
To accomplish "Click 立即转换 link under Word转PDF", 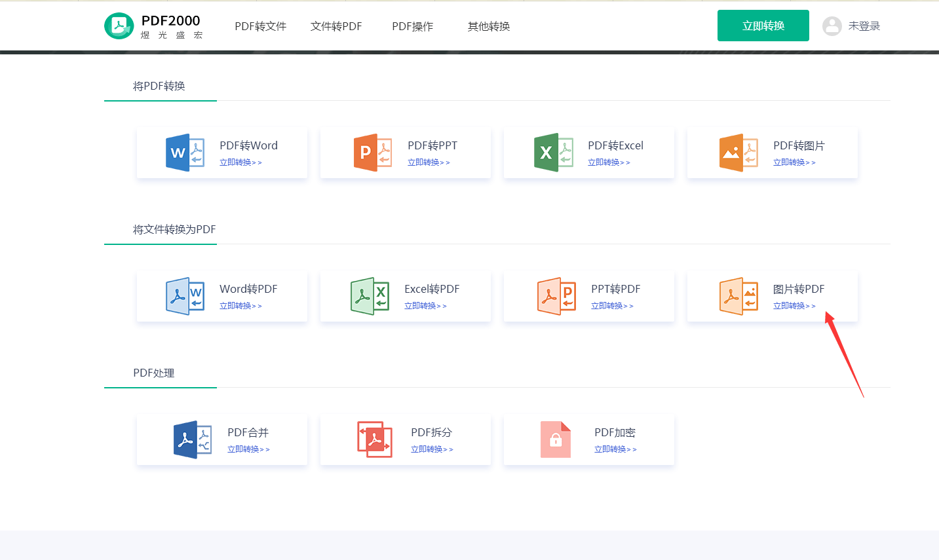I will pyautogui.click(x=240, y=306).
